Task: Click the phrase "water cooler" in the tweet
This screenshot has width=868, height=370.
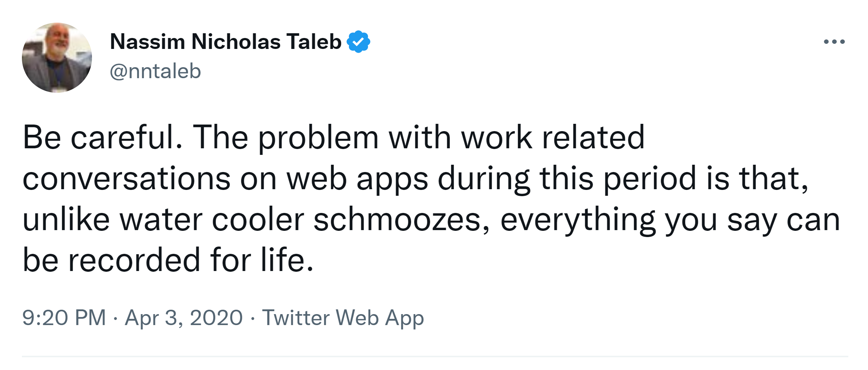Action: click(x=212, y=220)
